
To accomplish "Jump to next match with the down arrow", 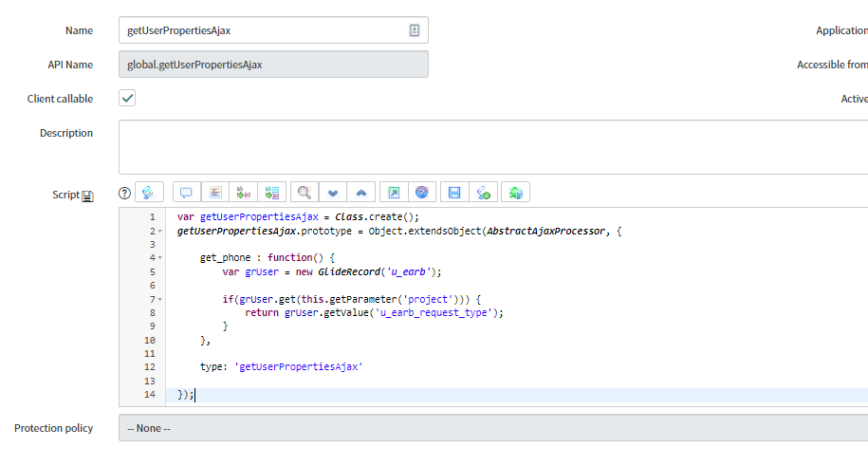I will [x=333, y=193].
